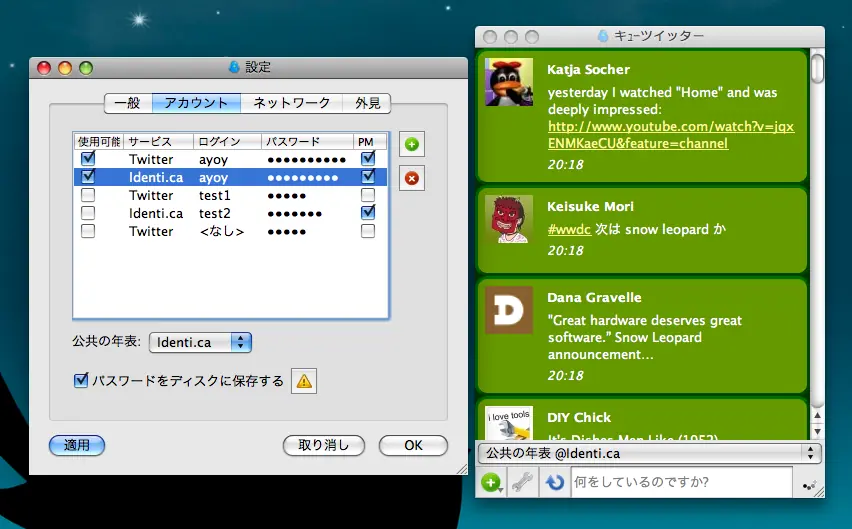Enable the Twitter <なし> account checkbox
The width and height of the screenshot is (852, 529).
[88, 231]
